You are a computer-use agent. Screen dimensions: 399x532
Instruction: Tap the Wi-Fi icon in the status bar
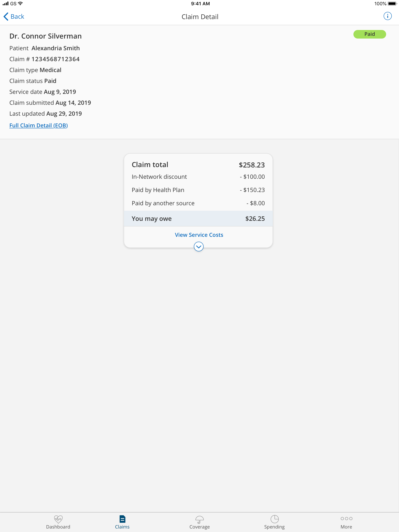[20, 3]
